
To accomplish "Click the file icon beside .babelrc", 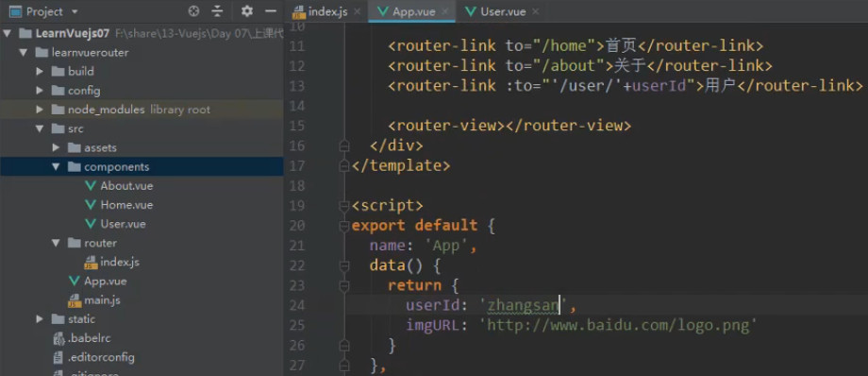I will click(58, 338).
